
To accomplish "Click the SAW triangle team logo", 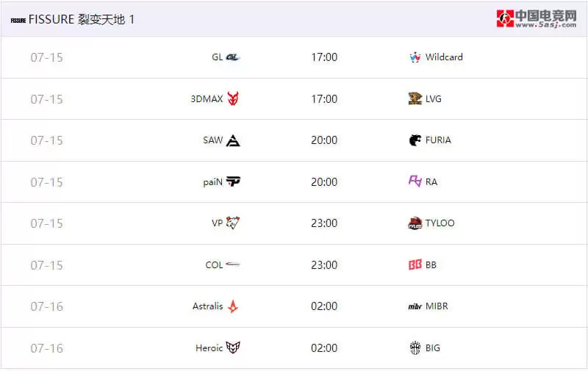I will coord(233,140).
